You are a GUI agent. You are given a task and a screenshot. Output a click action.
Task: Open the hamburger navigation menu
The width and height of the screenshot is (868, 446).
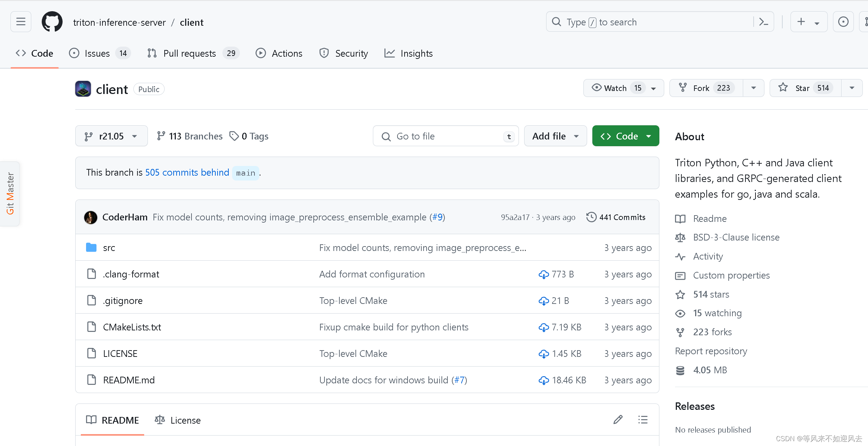click(x=21, y=22)
